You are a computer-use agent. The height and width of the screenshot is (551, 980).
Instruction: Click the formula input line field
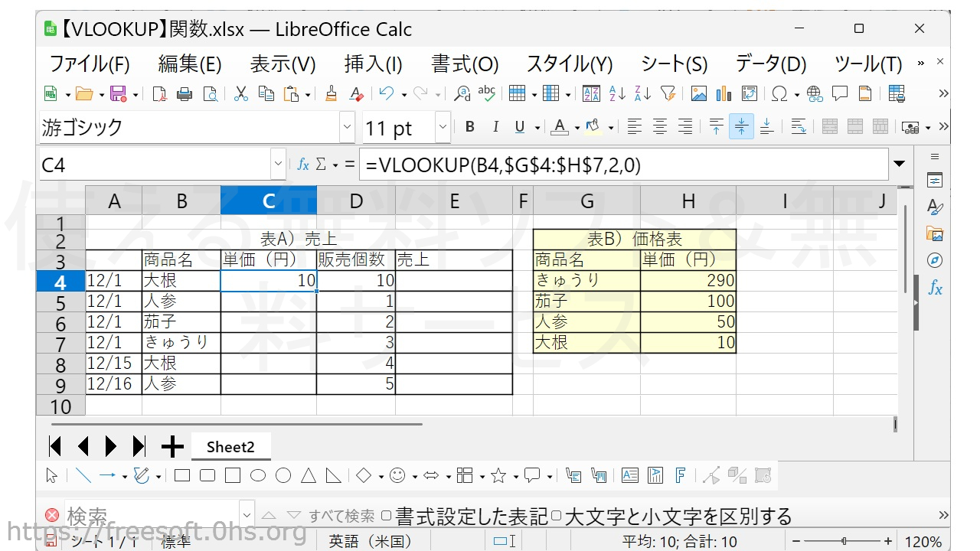pos(624,165)
